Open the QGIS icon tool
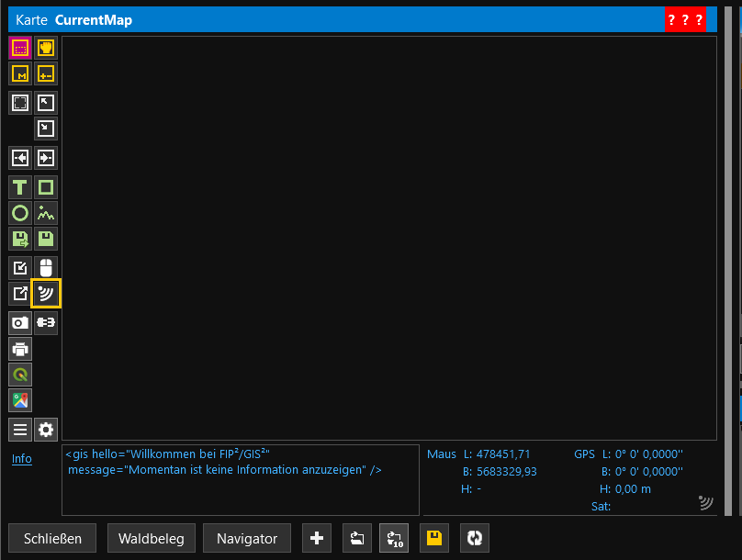The image size is (742, 560). click(x=20, y=375)
